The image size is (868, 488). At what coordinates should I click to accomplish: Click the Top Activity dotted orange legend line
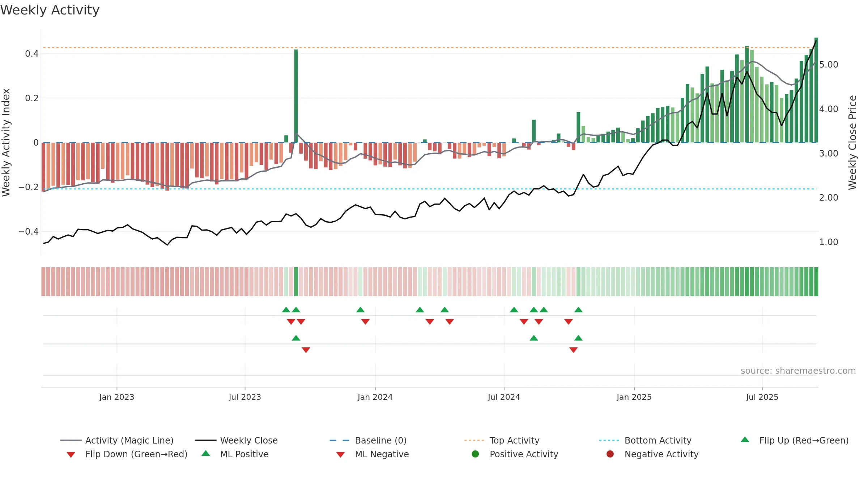click(x=474, y=440)
